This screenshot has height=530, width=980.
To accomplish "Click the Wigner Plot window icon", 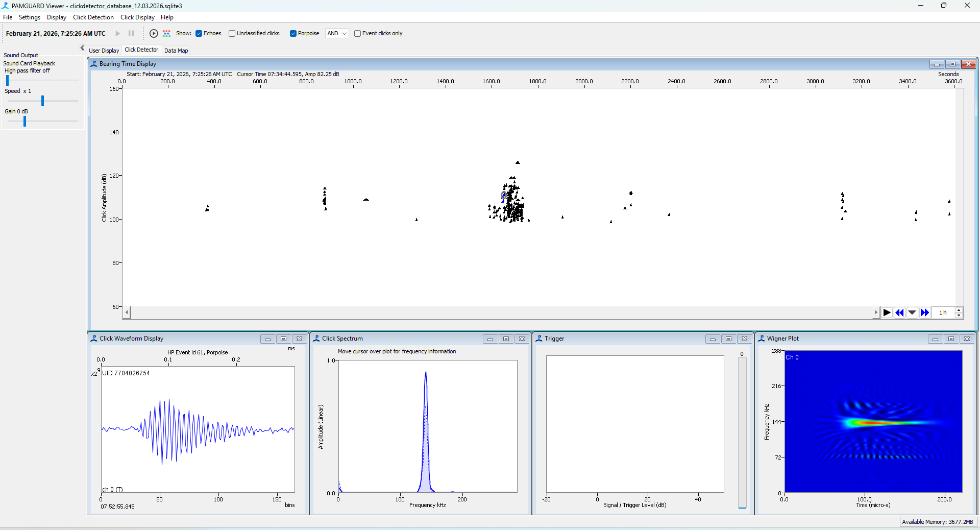I will (x=762, y=339).
